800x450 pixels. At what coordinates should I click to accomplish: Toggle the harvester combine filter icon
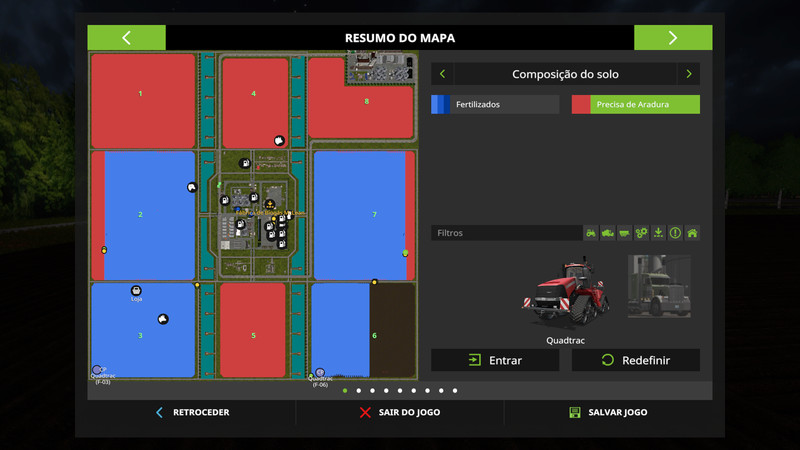[608, 233]
